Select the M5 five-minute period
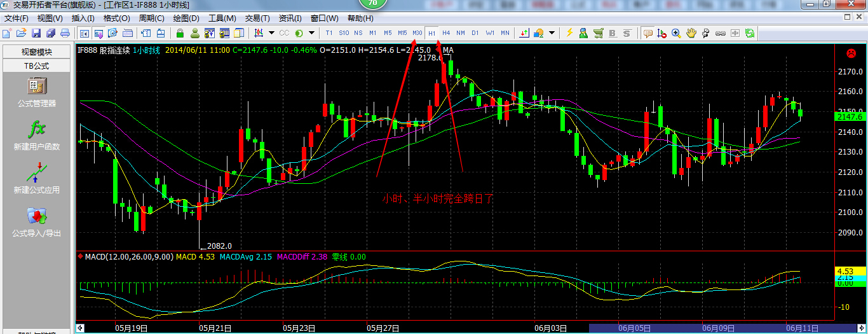The image size is (868, 334). (x=388, y=32)
